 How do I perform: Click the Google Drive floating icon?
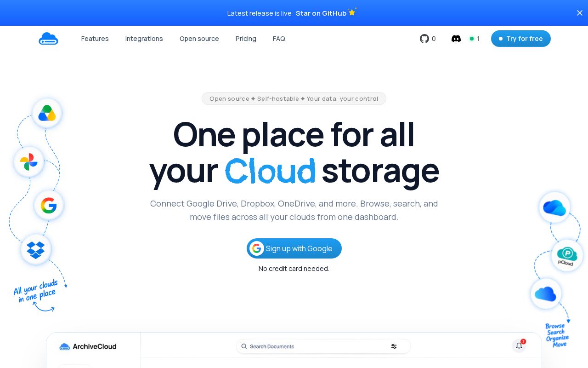coord(47,113)
